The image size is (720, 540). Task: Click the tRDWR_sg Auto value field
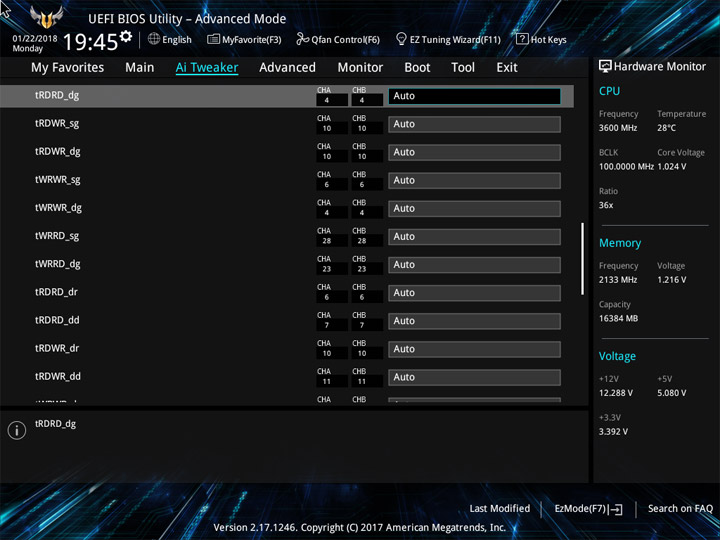point(474,124)
